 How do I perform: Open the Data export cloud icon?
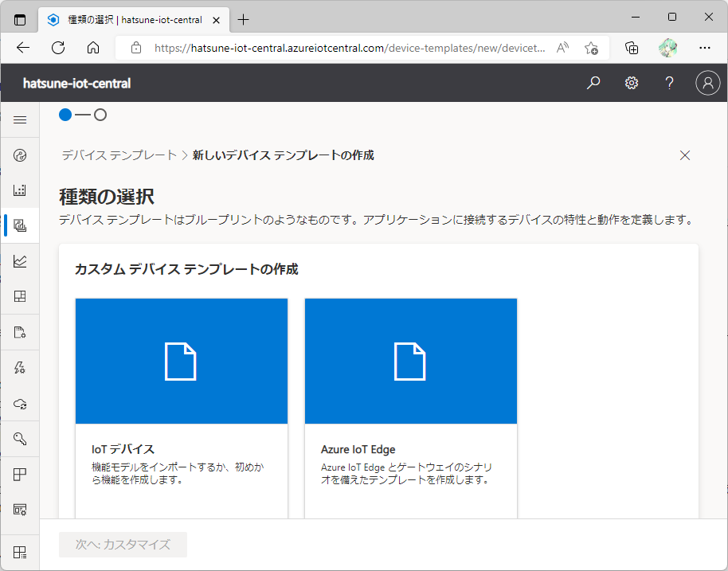[20, 404]
